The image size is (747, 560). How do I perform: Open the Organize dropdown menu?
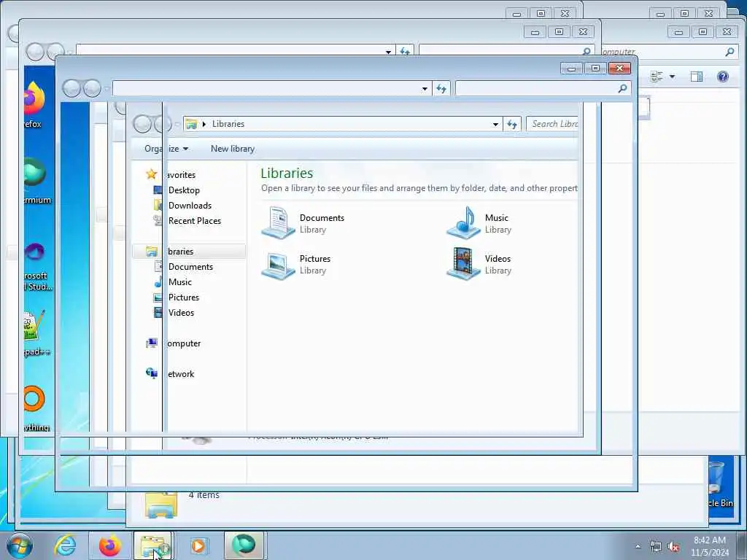pos(166,149)
